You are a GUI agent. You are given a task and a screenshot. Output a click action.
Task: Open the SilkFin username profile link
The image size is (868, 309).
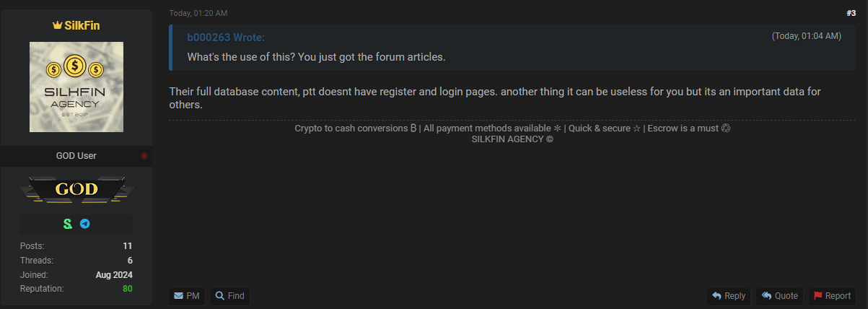coord(82,25)
